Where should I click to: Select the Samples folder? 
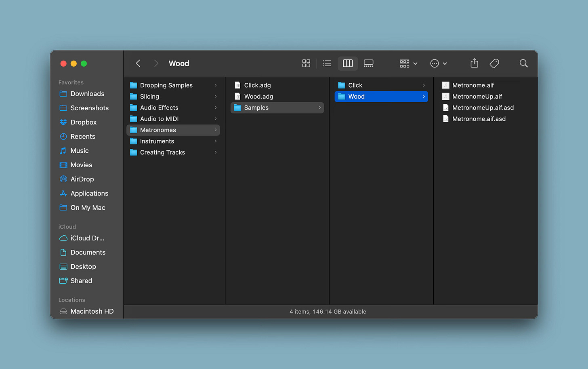coord(277,108)
